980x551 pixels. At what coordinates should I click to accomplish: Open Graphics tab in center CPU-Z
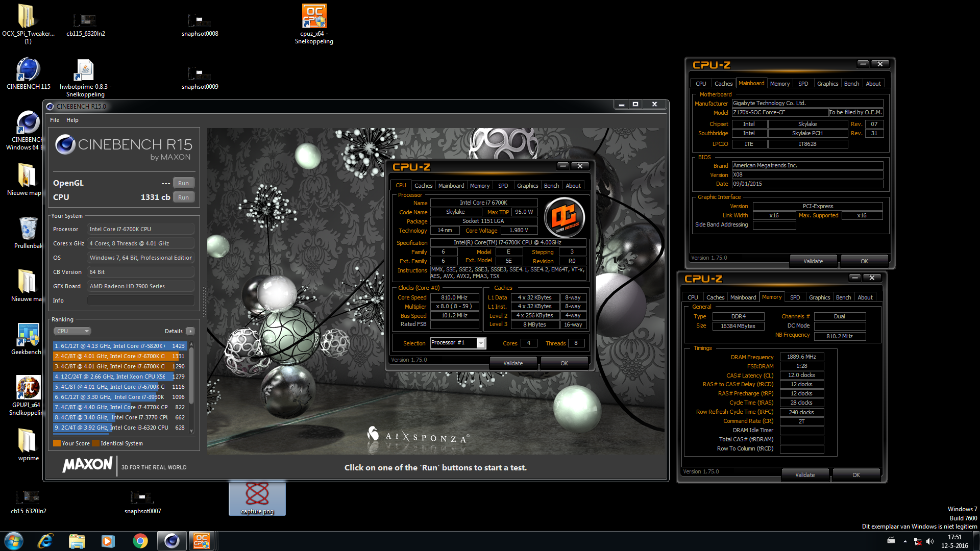(x=527, y=186)
